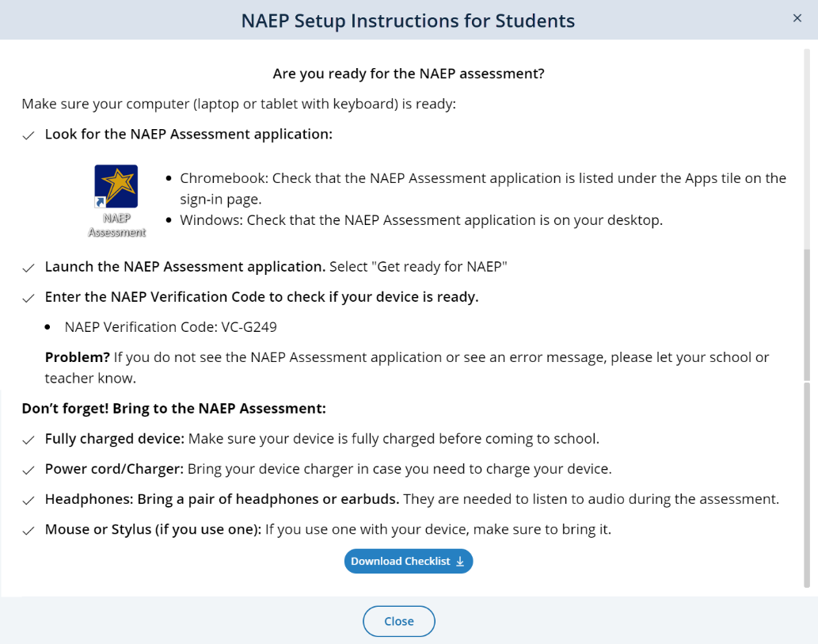Click the "NAEP Setup Instructions for Students" title

click(408, 21)
